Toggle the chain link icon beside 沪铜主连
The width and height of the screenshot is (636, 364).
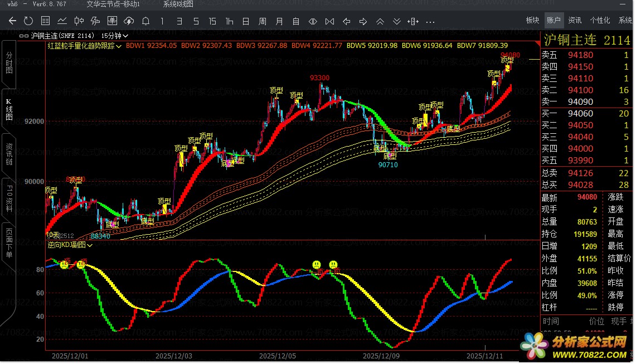pyautogui.click(x=24, y=35)
